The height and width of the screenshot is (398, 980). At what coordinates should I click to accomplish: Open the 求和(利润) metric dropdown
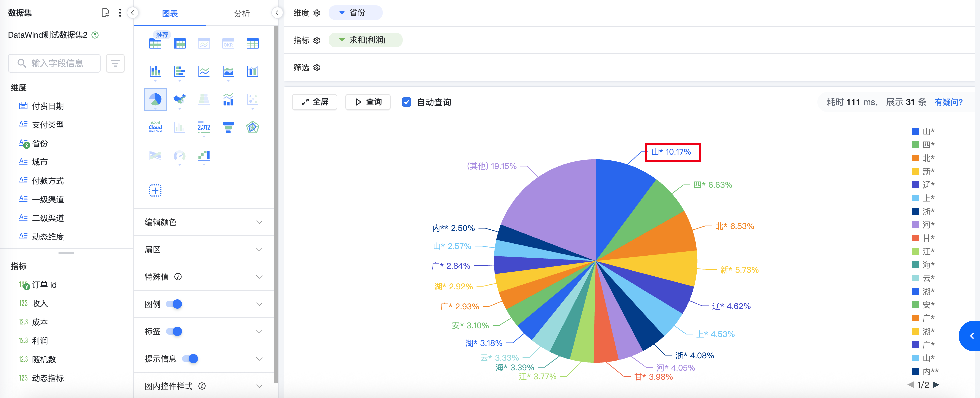tap(365, 40)
